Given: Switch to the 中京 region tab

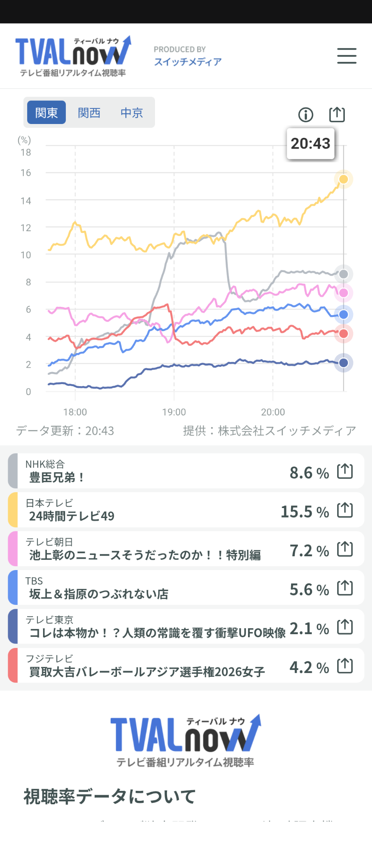Looking at the screenshot, I should point(131,112).
